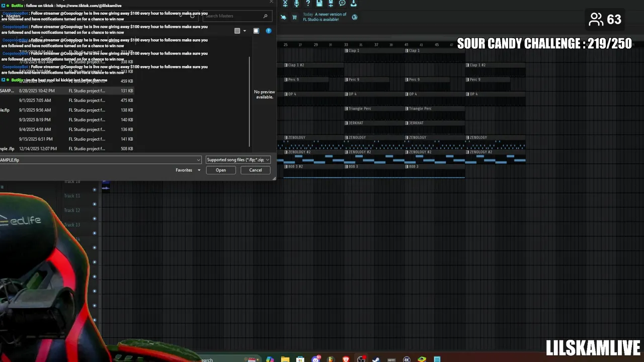Click the Cancel button in the file dialog
The width and height of the screenshot is (644, 362).
click(256, 170)
